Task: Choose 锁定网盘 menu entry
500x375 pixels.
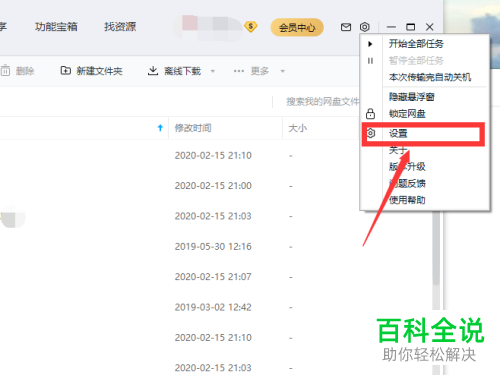Action: [407, 114]
